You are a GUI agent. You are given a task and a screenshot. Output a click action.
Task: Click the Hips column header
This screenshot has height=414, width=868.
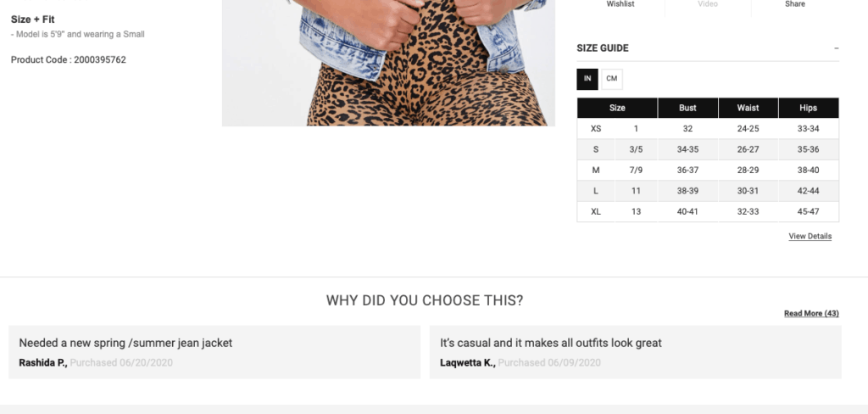point(808,108)
